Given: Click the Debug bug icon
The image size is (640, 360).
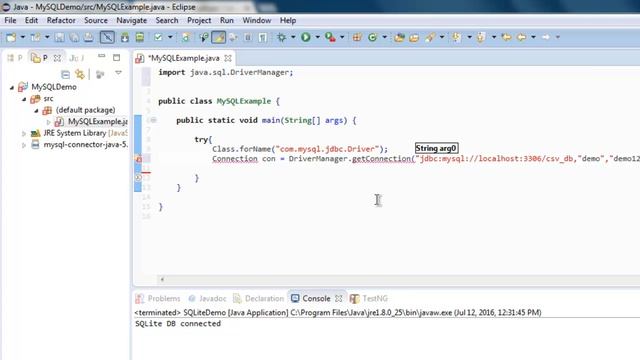Looking at the screenshot, I should point(282,37).
